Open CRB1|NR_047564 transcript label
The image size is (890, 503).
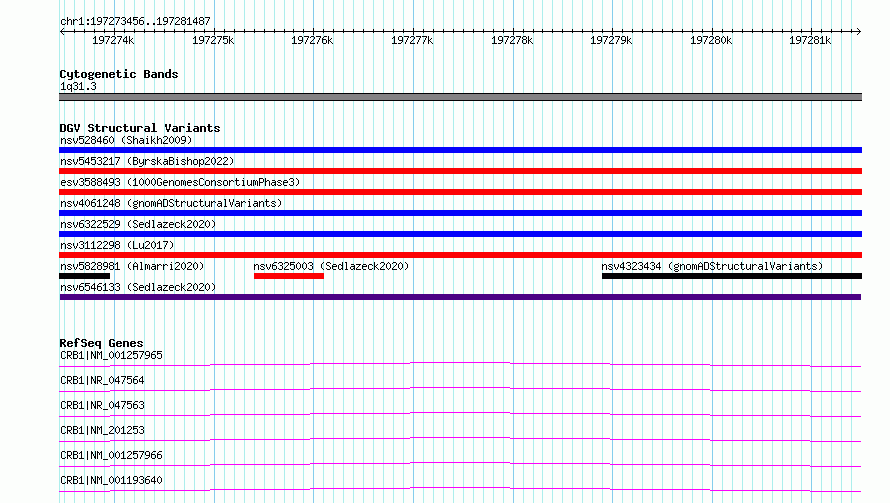[102, 380]
